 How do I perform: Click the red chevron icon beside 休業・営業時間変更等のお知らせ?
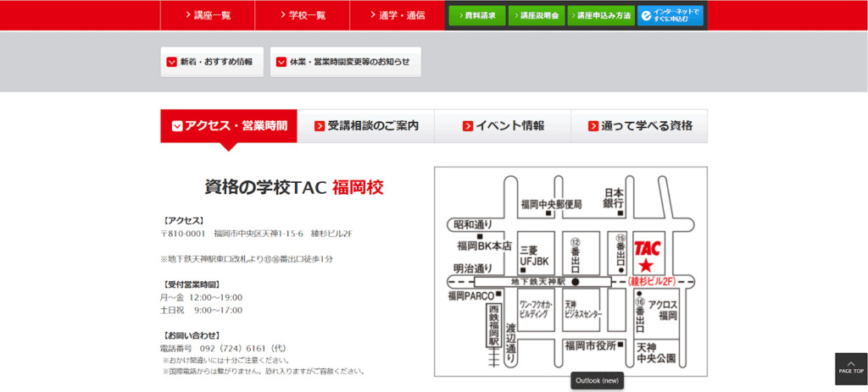[x=281, y=62]
